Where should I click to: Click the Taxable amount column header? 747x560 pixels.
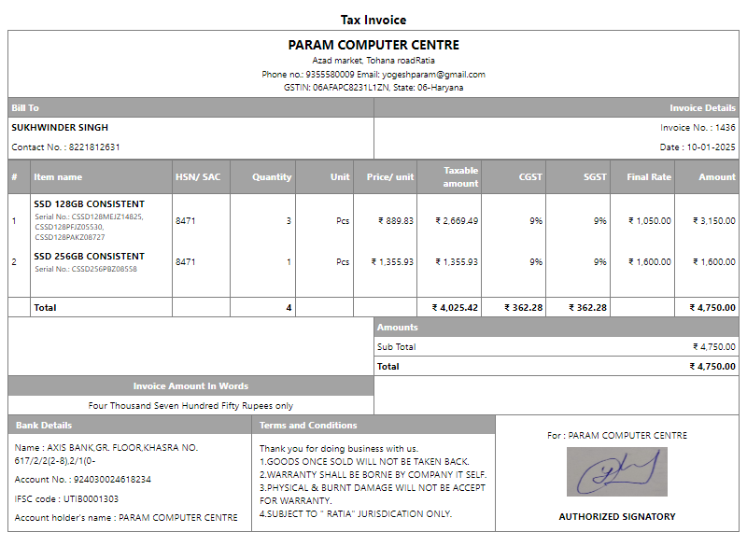point(460,177)
